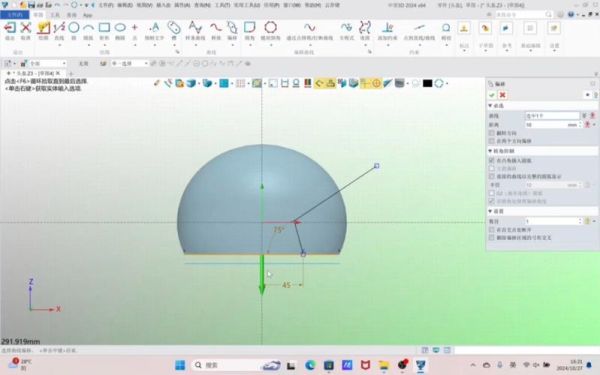Screen dimensions: 600x375
Task: Open the Windows Start menu
Action: [180, 365]
